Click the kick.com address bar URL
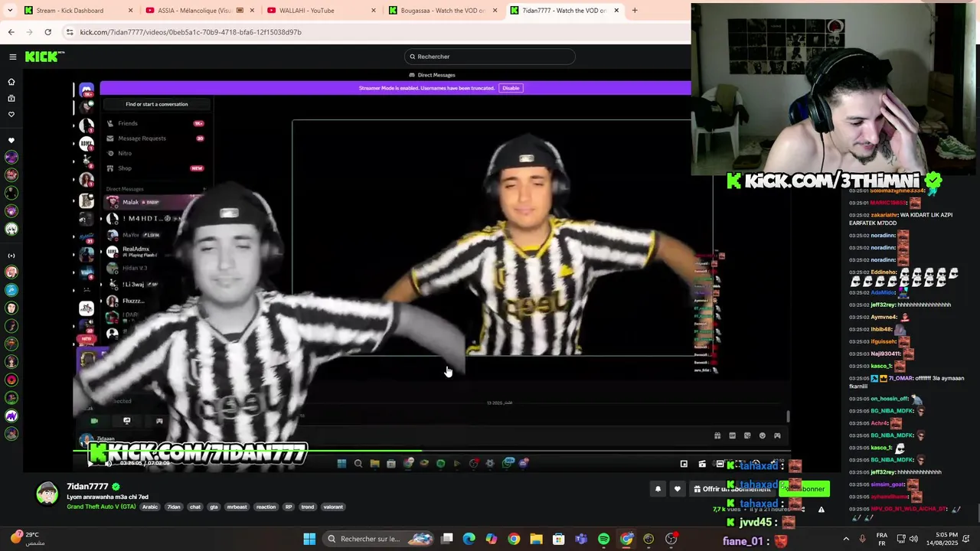980x551 pixels. point(191,32)
